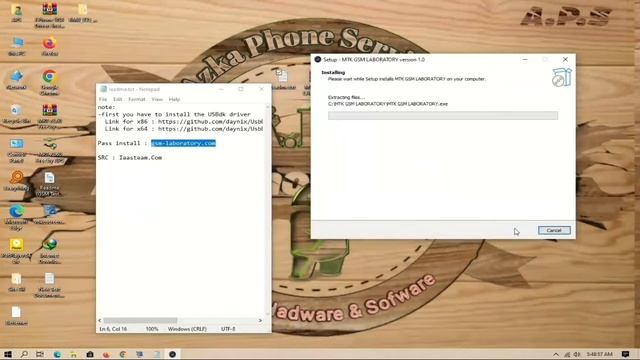
Task: Click the 'first you have to install' line
Action: coord(174,114)
